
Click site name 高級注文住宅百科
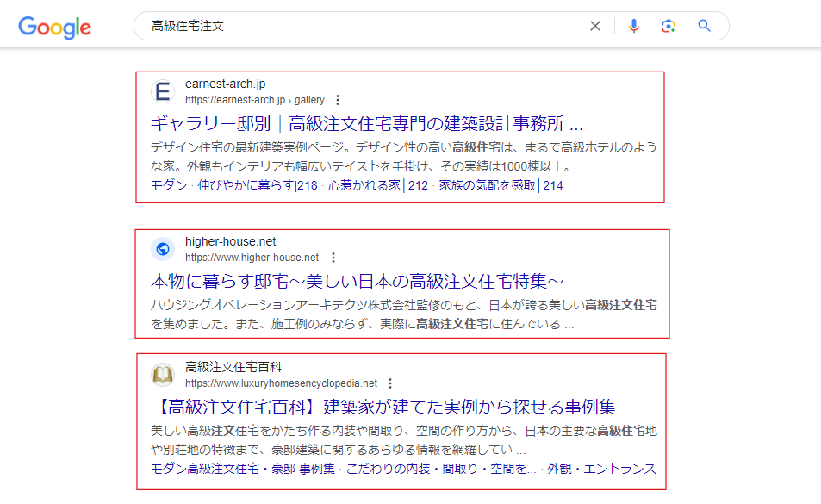[233, 367]
